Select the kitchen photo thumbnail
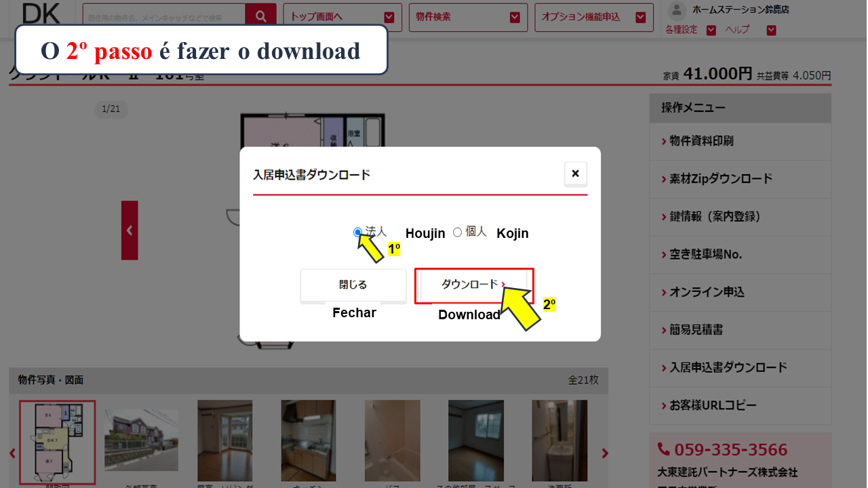 point(309,441)
